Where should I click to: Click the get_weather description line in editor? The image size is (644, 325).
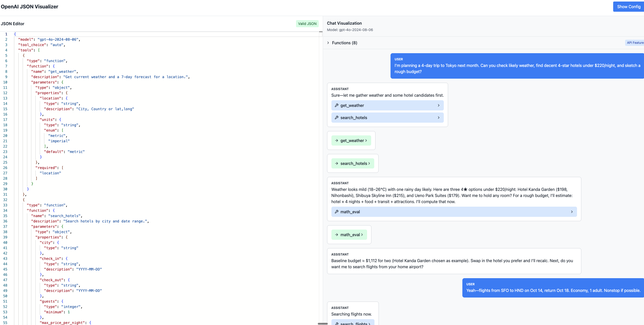110,77
